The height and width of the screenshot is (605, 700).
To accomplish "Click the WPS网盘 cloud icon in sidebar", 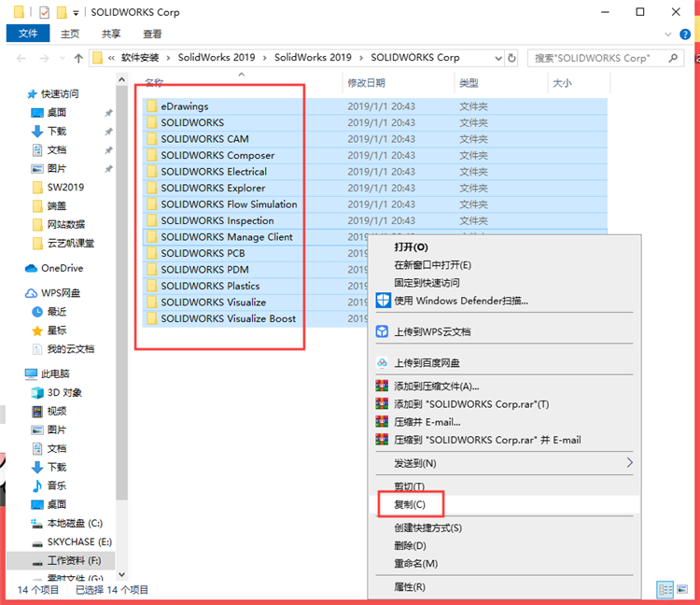I will pyautogui.click(x=31, y=293).
